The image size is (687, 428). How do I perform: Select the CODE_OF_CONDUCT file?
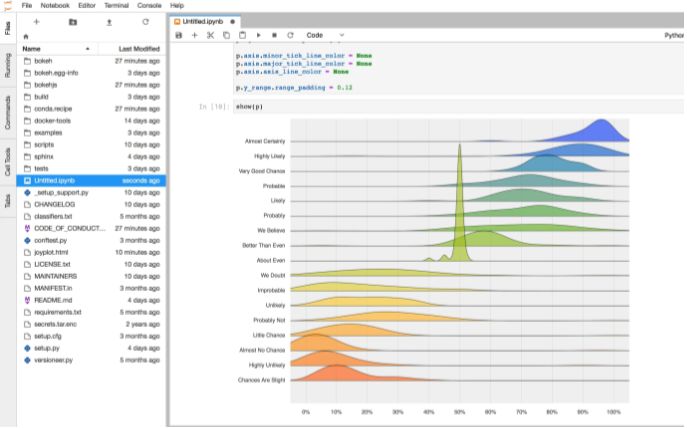point(91,228)
